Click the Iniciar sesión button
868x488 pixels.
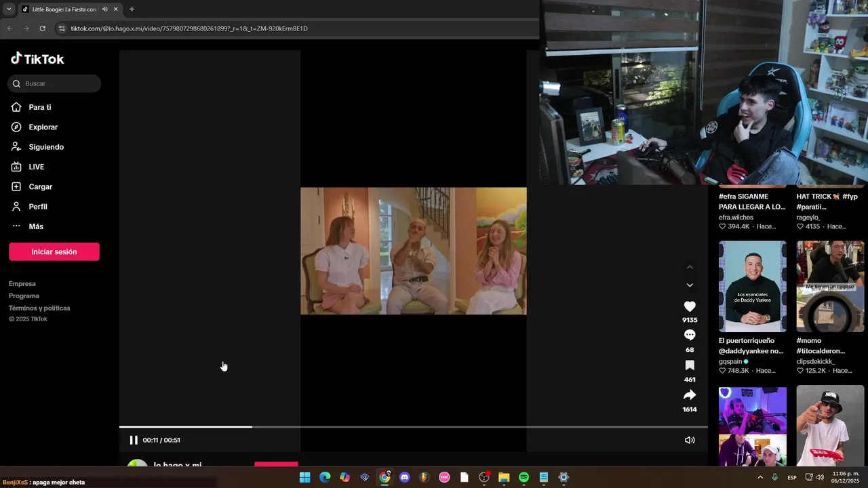click(x=54, y=251)
